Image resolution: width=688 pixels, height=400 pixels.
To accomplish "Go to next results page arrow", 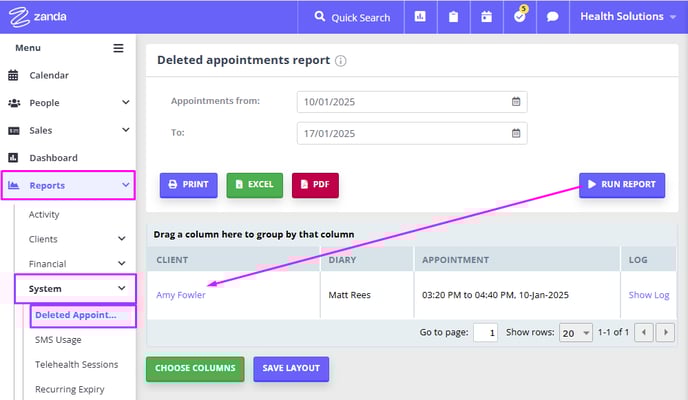I will pos(665,332).
